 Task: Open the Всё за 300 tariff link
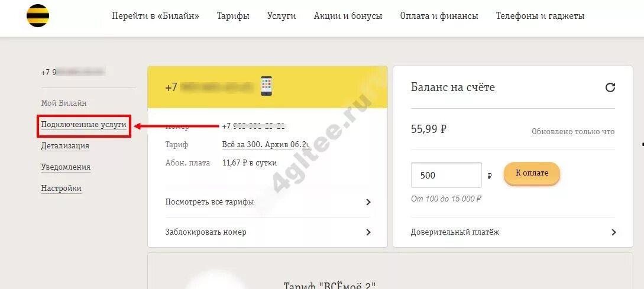(266, 145)
